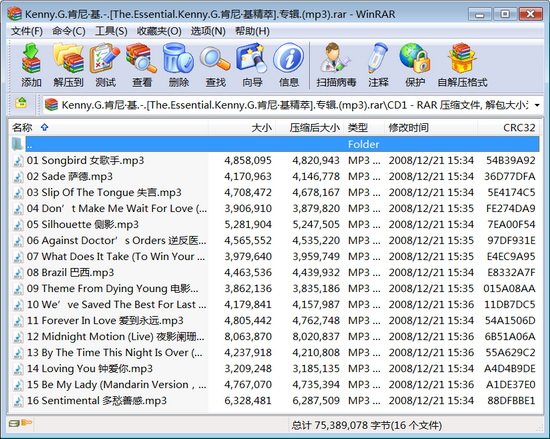Image resolution: width=550 pixels, height=439 pixels.
Task: Open the 文件(F) menu
Action: pos(27,31)
